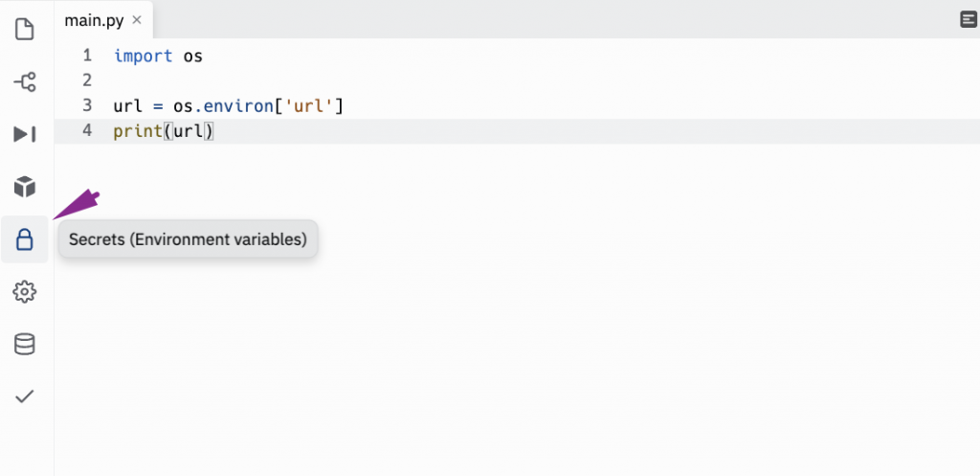Click the print function name
Viewport: 980px width, 476px height.
click(138, 131)
